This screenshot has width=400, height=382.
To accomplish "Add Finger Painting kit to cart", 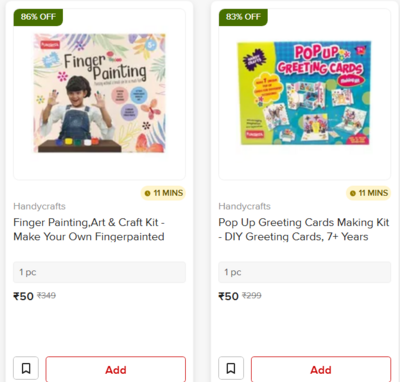I will pyautogui.click(x=116, y=369).
